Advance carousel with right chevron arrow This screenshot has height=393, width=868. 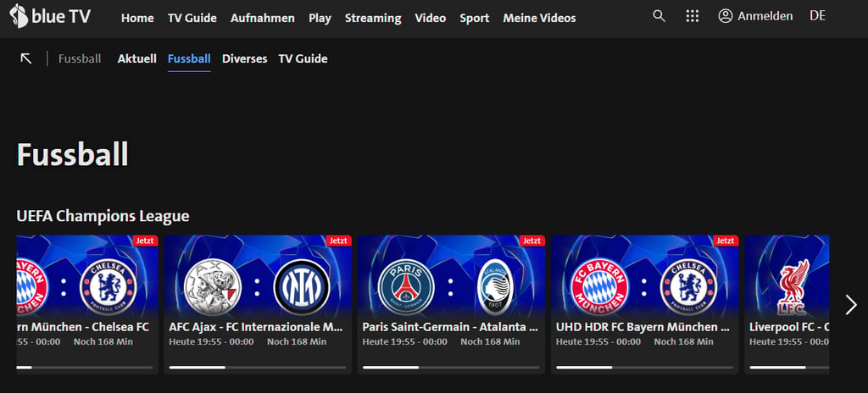[851, 304]
